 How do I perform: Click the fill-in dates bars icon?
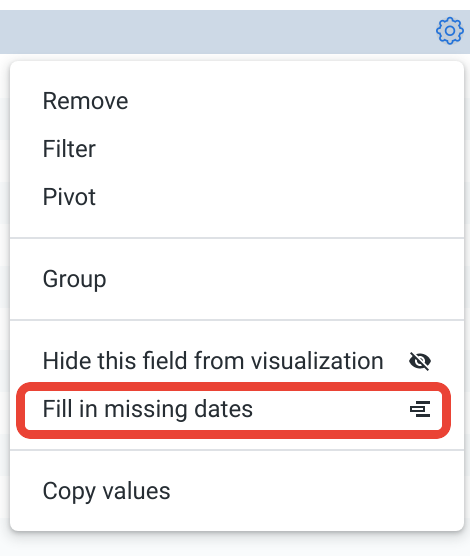[420, 409]
